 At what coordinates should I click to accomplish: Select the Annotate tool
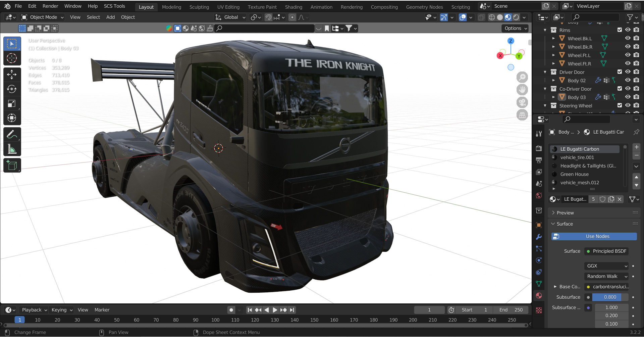pyautogui.click(x=12, y=134)
